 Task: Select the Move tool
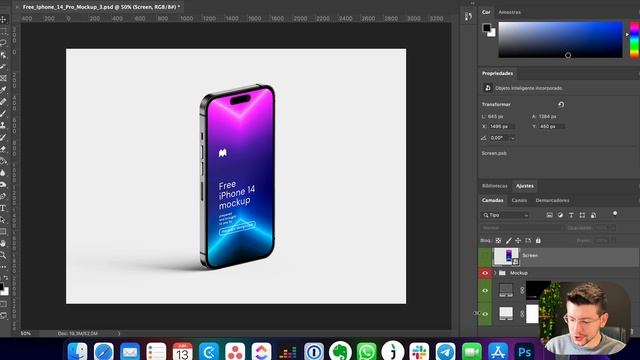point(4,19)
